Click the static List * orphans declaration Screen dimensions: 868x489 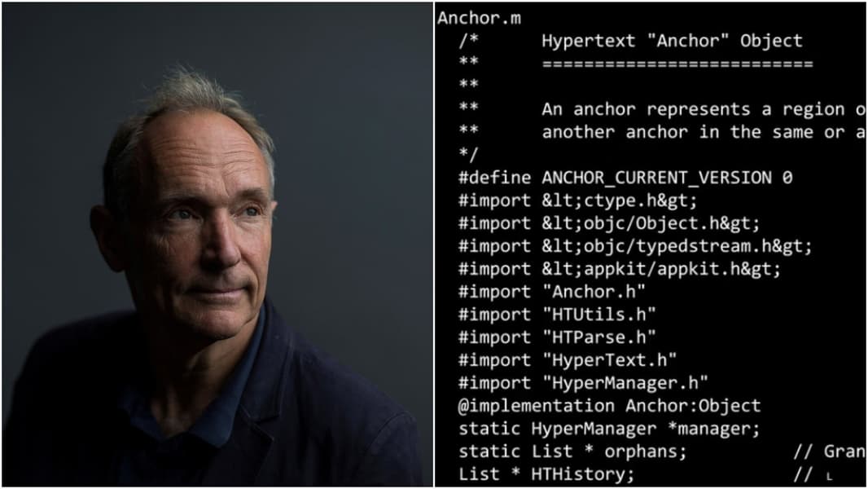click(572, 452)
